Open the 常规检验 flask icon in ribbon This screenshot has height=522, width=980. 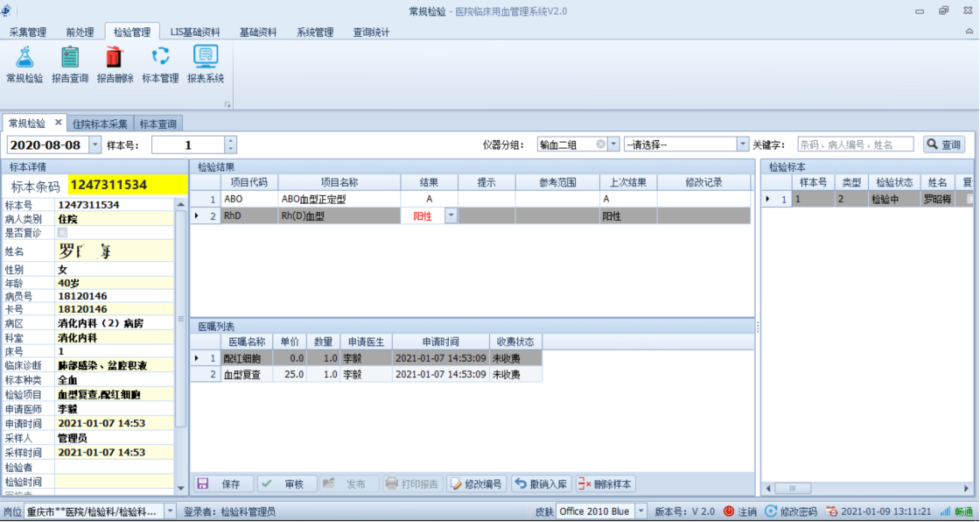coord(24,58)
